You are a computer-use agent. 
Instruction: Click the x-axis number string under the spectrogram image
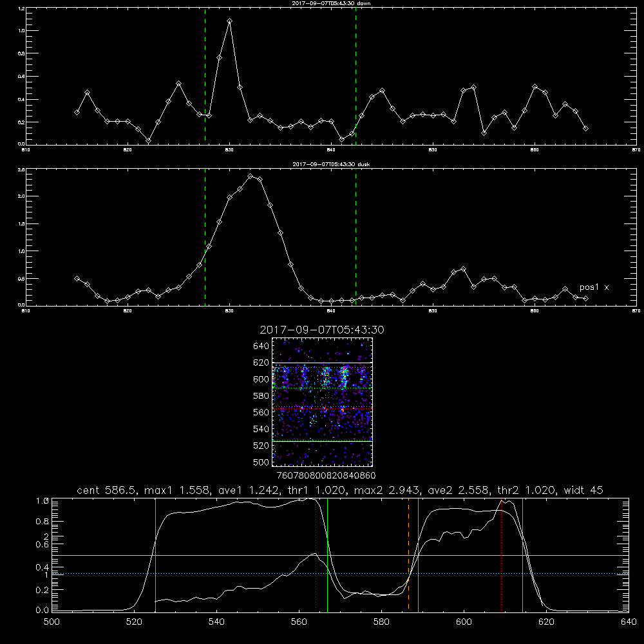[326, 475]
